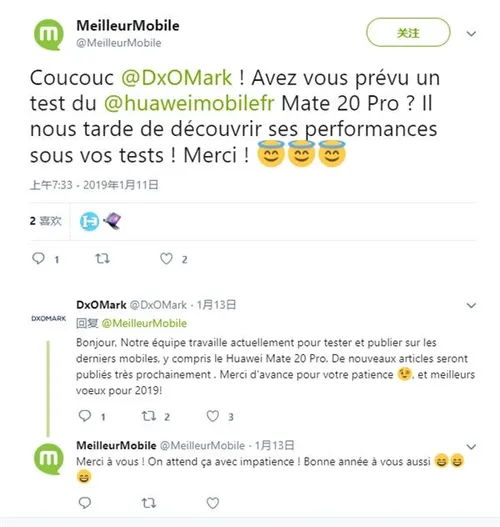The width and height of the screenshot is (500, 527).
Task: Like the DxOMark reply with the heart
Action: click(x=212, y=416)
